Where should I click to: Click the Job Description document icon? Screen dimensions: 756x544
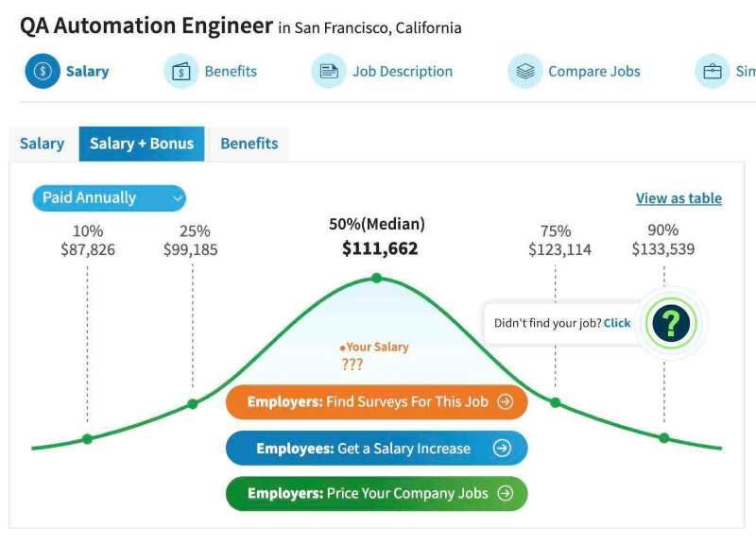pyautogui.click(x=329, y=72)
